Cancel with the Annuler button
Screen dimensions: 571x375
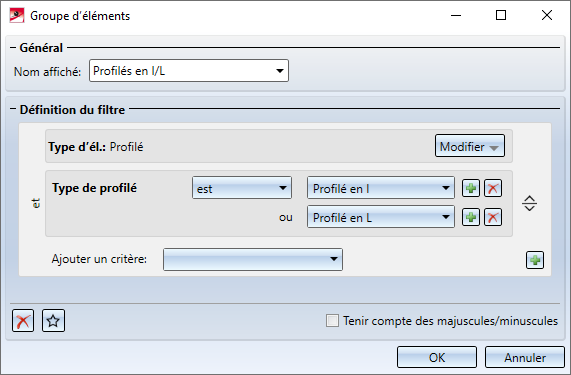pyautogui.click(x=525, y=357)
